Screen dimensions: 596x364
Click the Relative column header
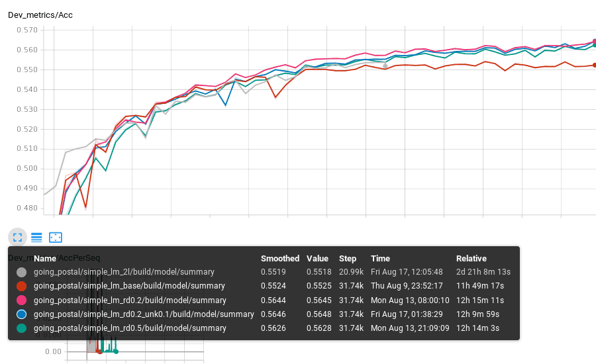pos(472,259)
